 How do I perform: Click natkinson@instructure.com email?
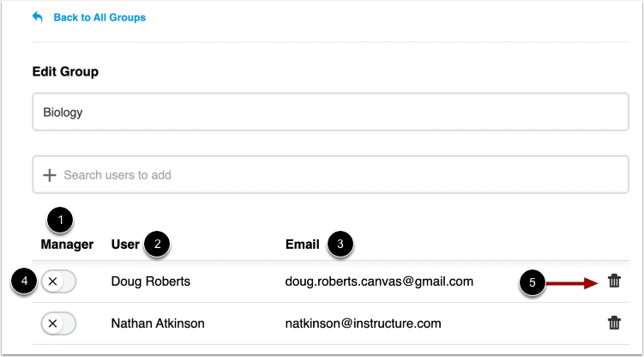coord(363,324)
